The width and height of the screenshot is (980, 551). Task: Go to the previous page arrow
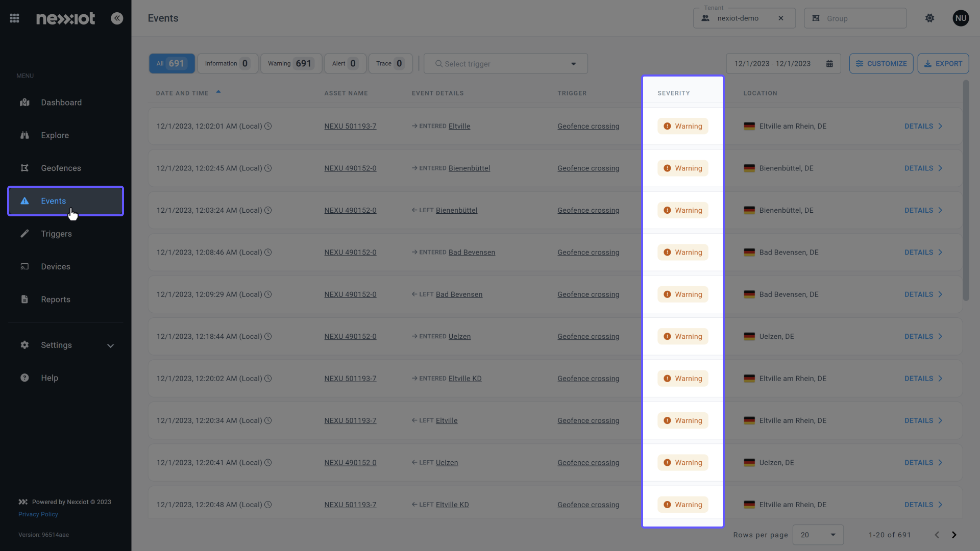click(x=937, y=535)
